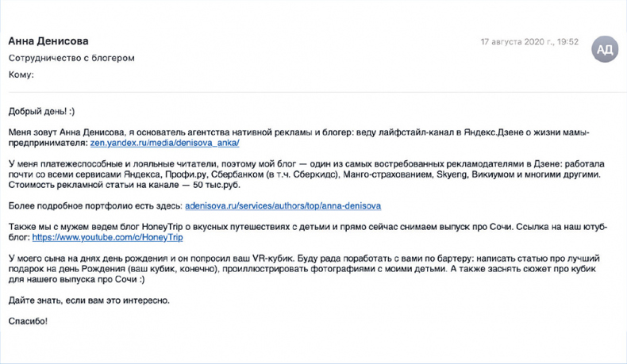
Task: Click the date 17 августа 2020 г.
Action: point(530,41)
